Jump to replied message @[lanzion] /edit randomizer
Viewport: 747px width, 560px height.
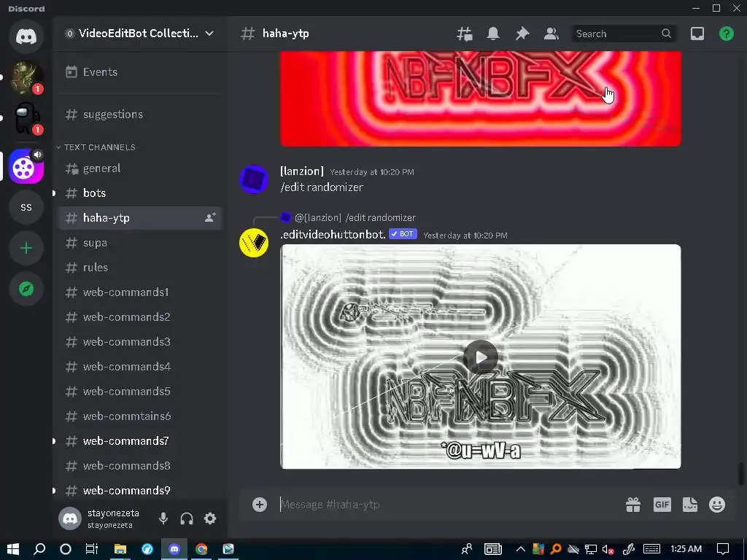[355, 217]
